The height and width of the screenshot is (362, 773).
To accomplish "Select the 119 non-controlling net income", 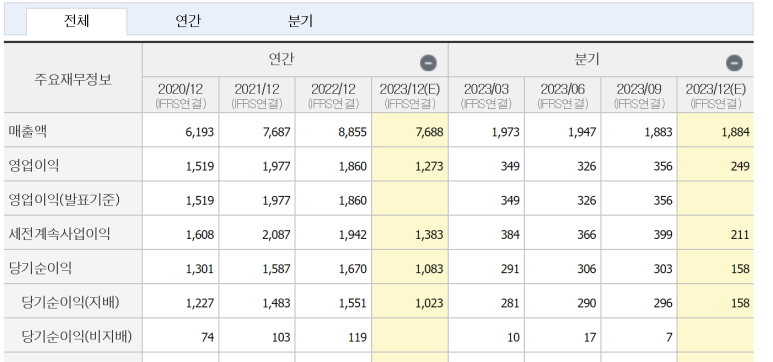I will (358, 337).
